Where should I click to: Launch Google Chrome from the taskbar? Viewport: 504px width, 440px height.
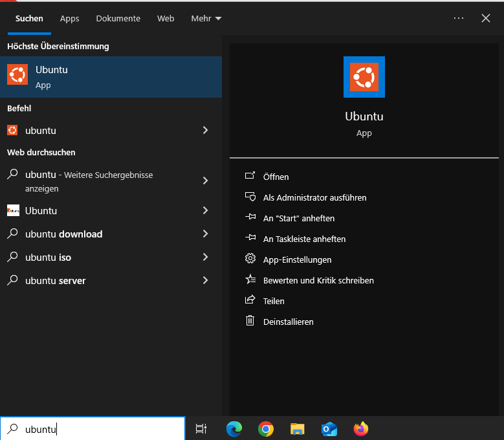(265, 428)
